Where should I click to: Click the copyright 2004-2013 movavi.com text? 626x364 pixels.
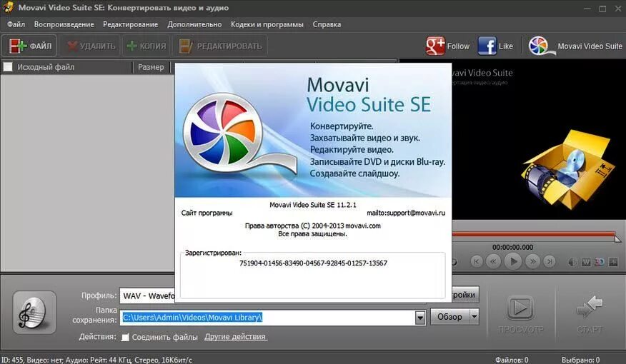(312, 226)
